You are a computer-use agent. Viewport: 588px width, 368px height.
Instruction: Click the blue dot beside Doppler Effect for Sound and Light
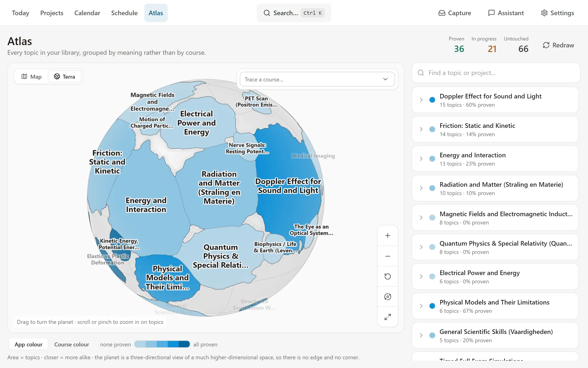pyautogui.click(x=432, y=100)
